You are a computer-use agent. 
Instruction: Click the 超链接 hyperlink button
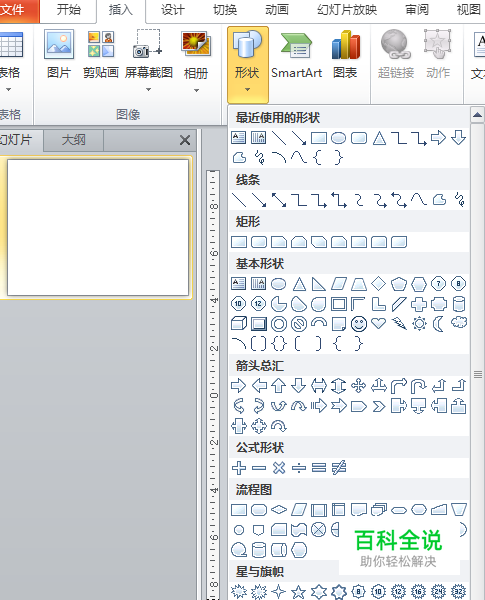coord(396,55)
